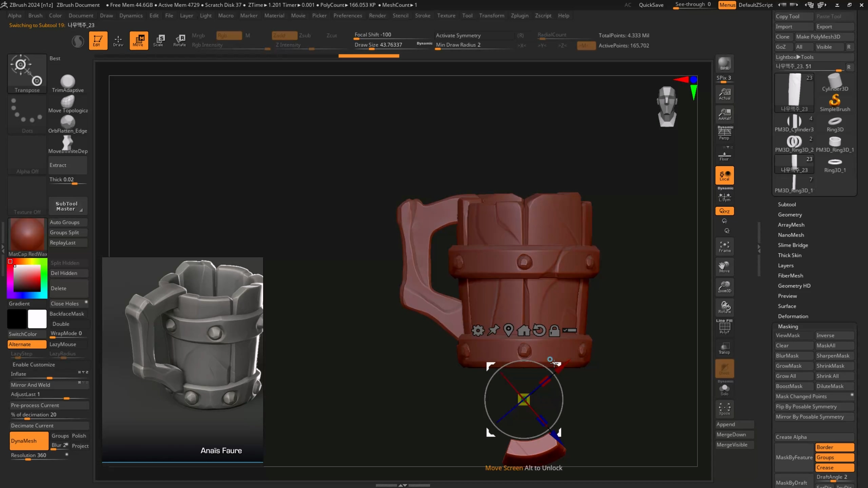The height and width of the screenshot is (488, 868).
Task: Click the Floor grid icon
Action: [x=725, y=156]
